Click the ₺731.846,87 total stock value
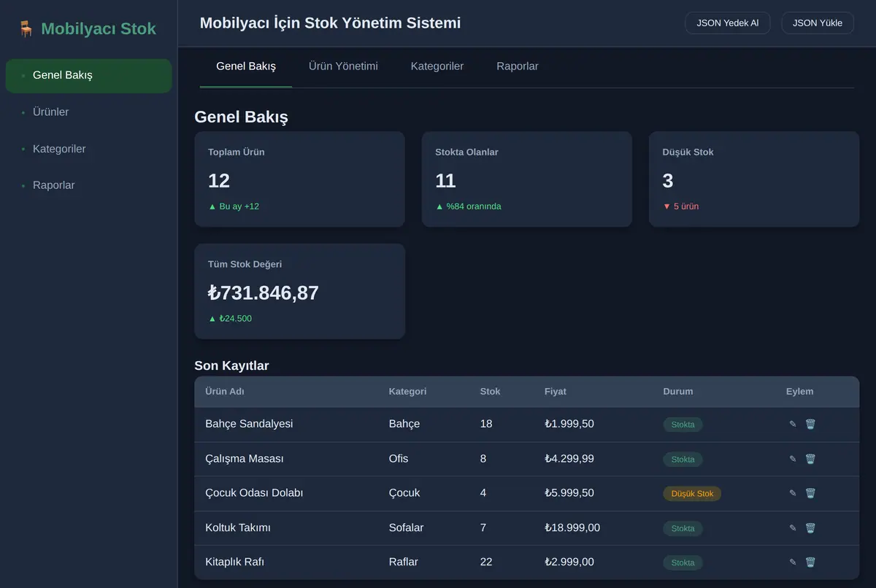The image size is (876, 588). coord(264,293)
